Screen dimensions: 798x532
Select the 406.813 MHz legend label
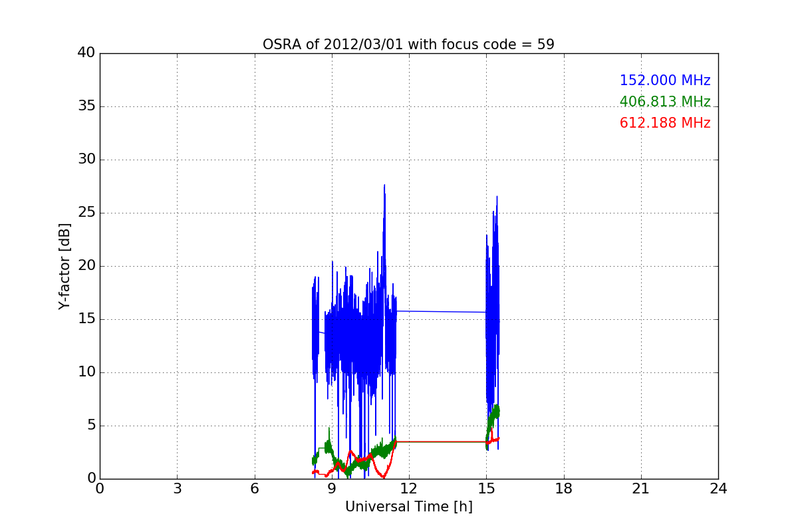click(x=665, y=102)
